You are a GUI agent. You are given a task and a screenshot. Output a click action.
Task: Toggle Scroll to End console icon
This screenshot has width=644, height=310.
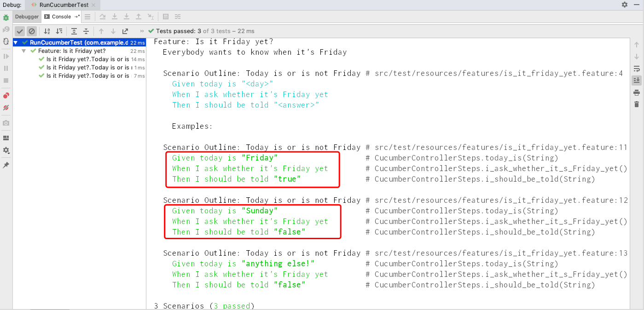637,80
